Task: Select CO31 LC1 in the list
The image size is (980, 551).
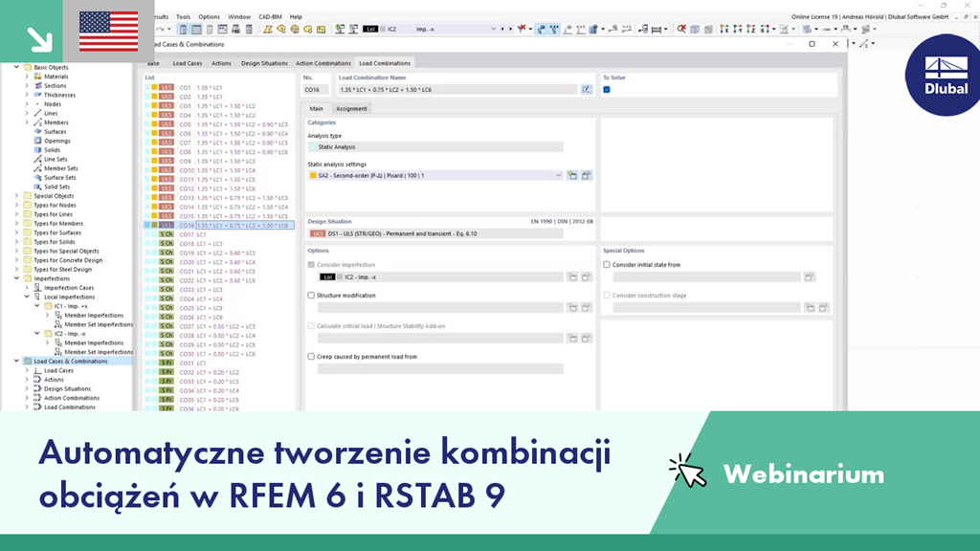Action: pyautogui.click(x=219, y=363)
